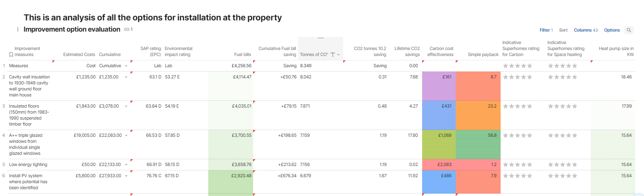Select the Install PV system row cell
This screenshot has height=196, width=644.
28,182
